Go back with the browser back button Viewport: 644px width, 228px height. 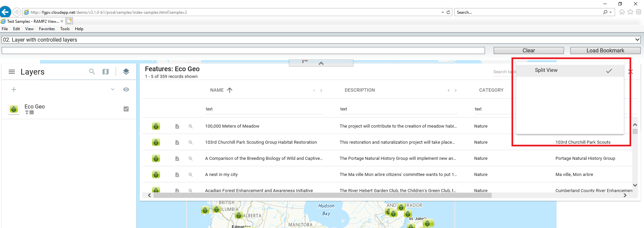(5, 12)
